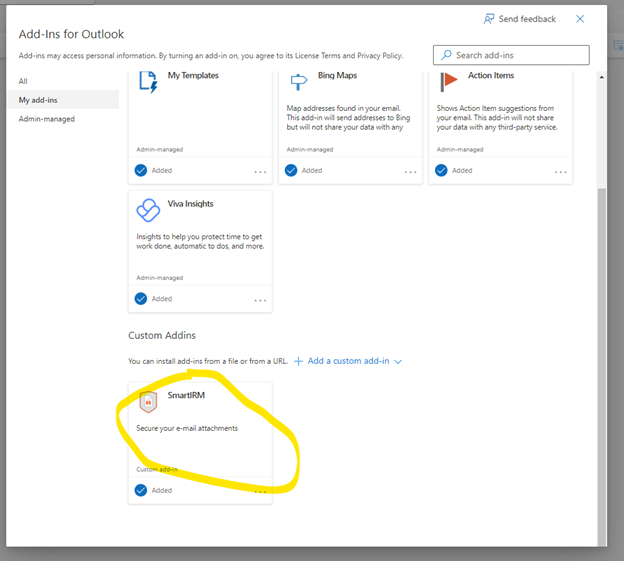Click the Action Items flag icon
Viewport: 624px width, 561px height.
[x=448, y=83]
